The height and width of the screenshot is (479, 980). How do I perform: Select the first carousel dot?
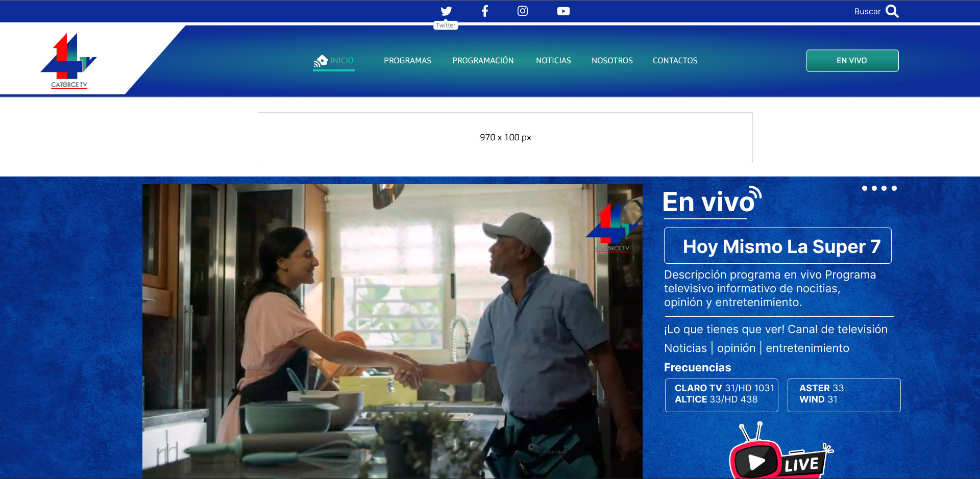pos(865,188)
